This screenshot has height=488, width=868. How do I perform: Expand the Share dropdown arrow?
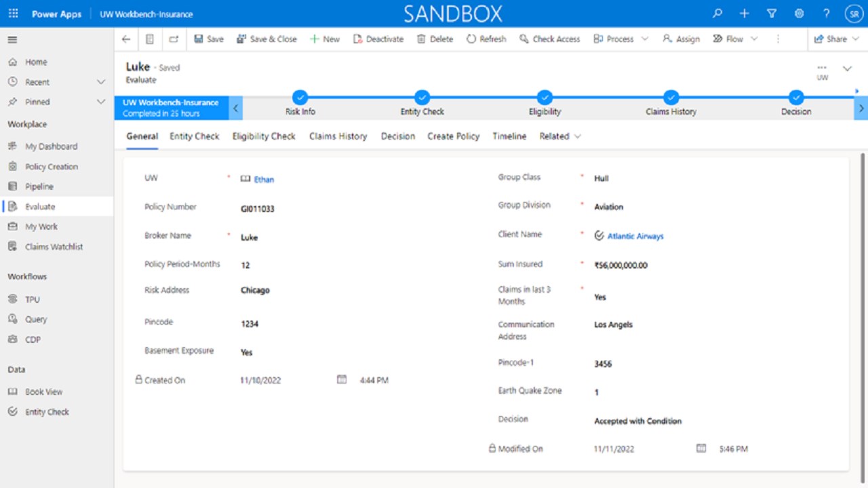(x=856, y=39)
